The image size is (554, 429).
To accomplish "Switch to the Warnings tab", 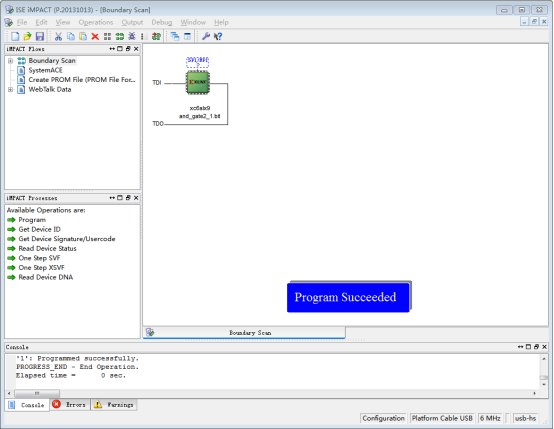I will tap(114, 405).
